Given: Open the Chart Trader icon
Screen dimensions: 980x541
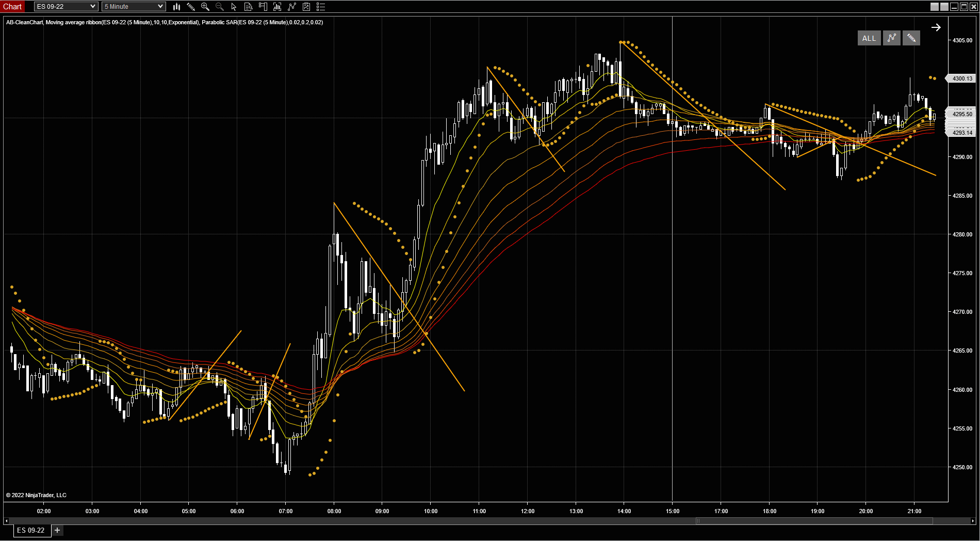Looking at the screenshot, I should 263,7.
